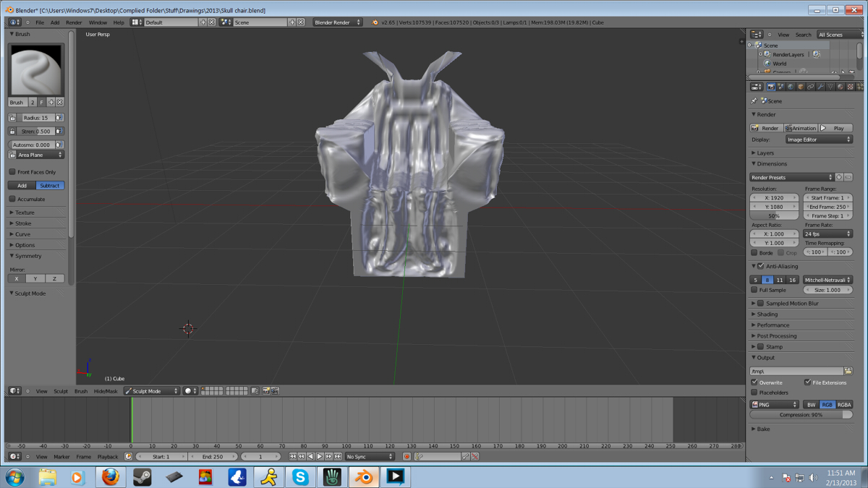Click the Object Constraints chain icon
Image resolution: width=868 pixels, height=488 pixels.
tap(810, 87)
